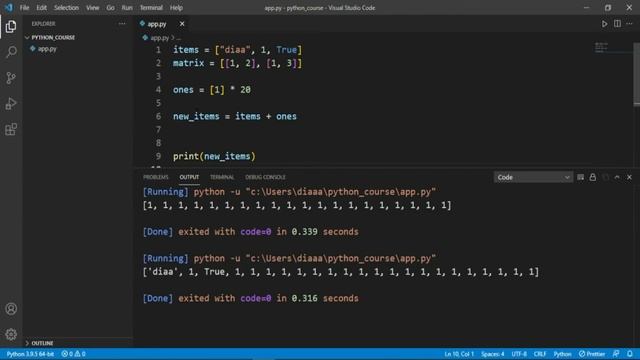Open the Run and Debug view icon
Screen dimensions: 640x360
[11, 104]
